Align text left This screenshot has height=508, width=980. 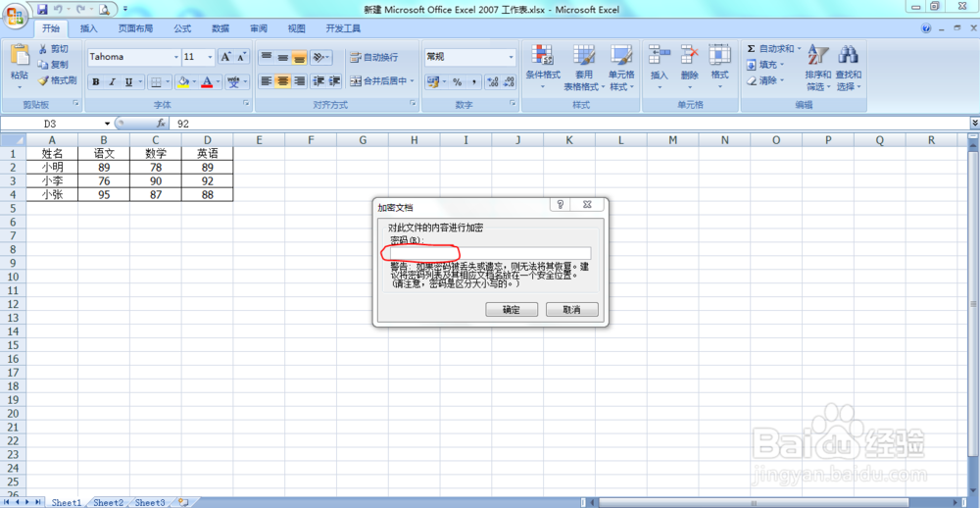[267, 81]
